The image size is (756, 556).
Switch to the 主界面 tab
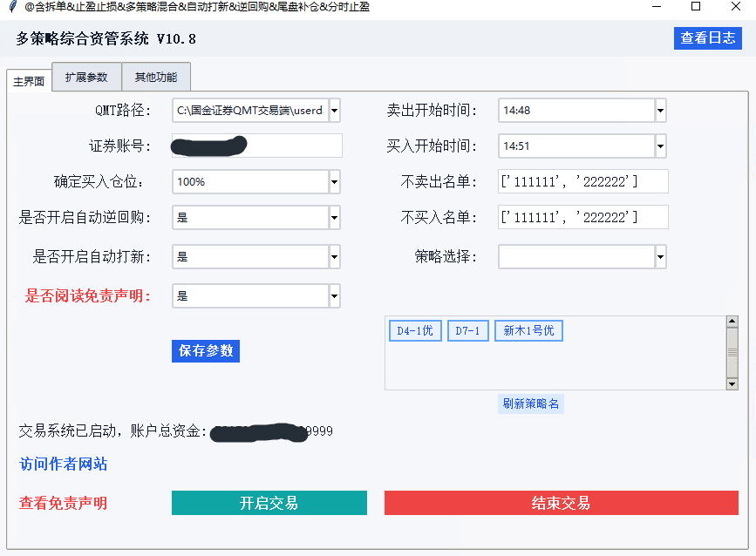tap(29, 81)
